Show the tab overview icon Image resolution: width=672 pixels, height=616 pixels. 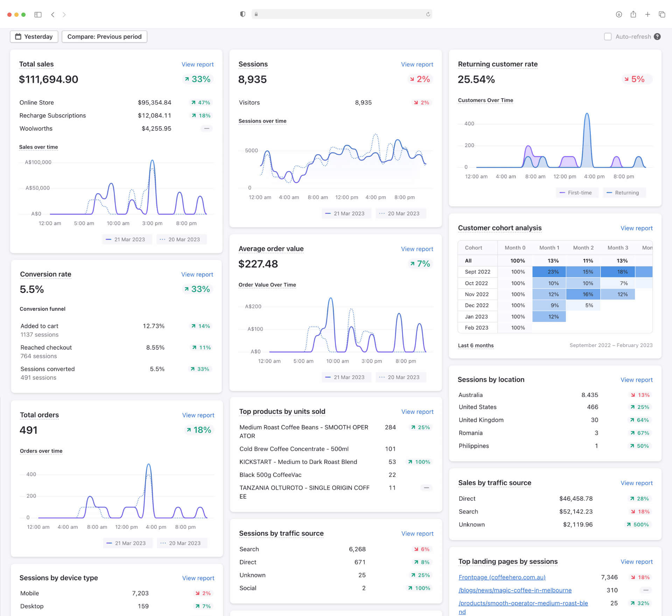[662, 14]
